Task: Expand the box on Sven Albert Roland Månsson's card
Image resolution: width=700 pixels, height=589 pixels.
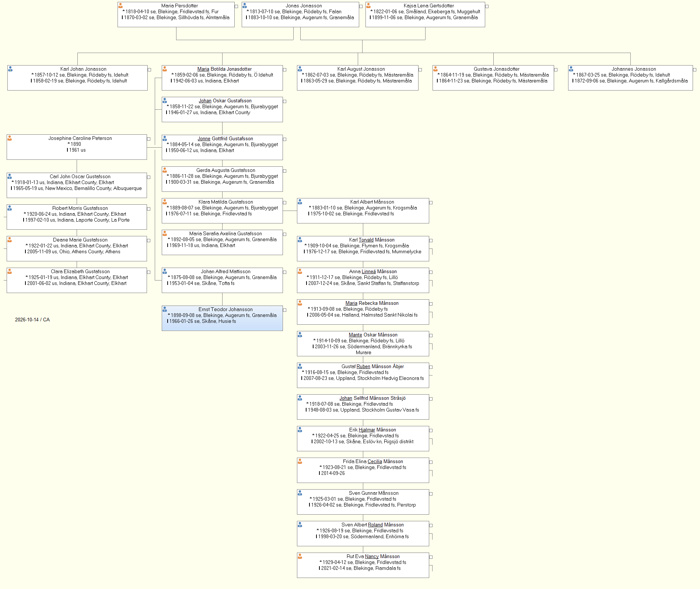Action: click(x=431, y=525)
